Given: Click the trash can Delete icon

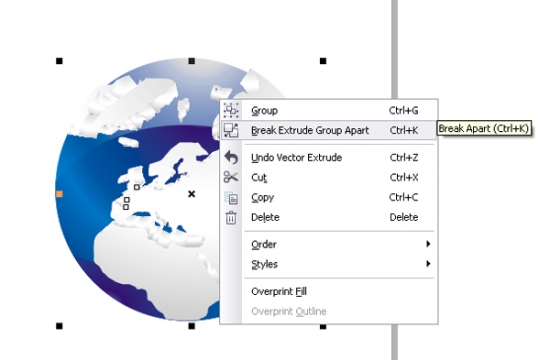Looking at the screenshot, I should [x=231, y=218].
